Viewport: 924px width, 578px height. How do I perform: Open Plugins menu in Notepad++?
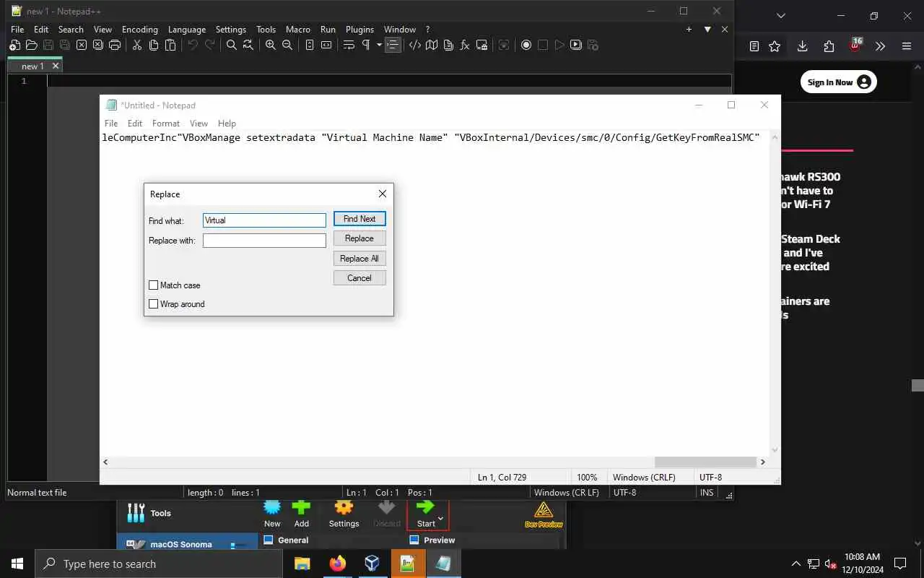coord(359,30)
